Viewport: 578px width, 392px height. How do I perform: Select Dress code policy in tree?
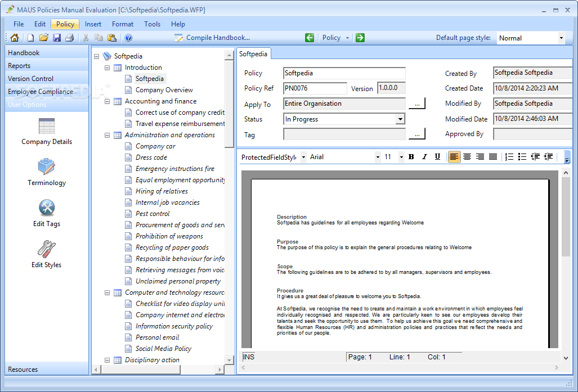coord(151,157)
